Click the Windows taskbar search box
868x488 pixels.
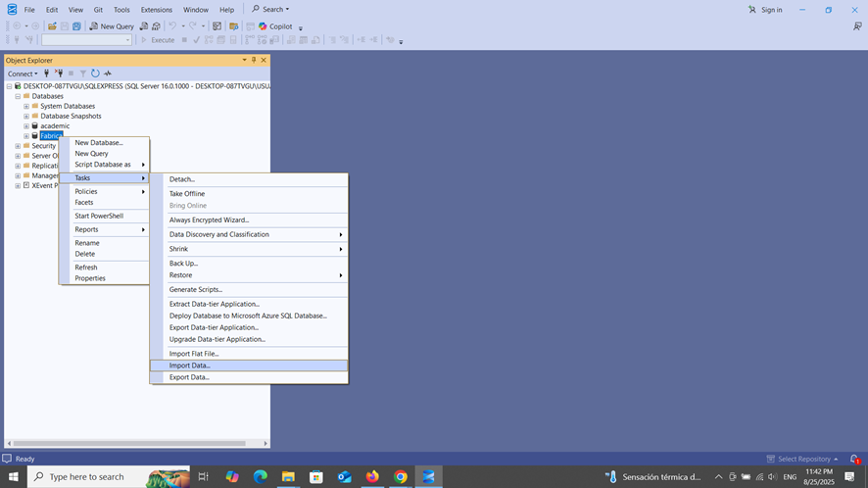pyautogui.click(x=109, y=476)
